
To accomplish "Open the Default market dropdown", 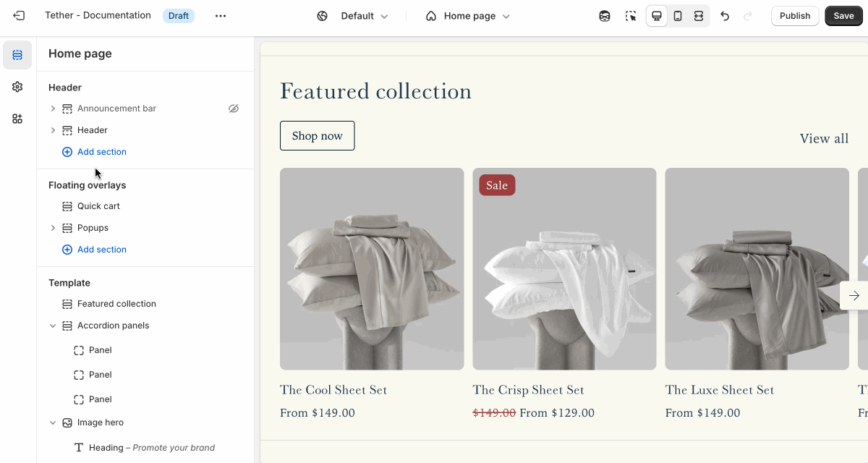I will pyautogui.click(x=353, y=16).
